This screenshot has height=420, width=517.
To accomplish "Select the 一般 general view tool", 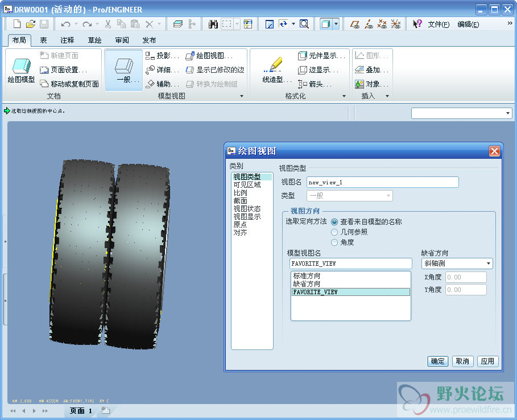I will pyautogui.click(x=123, y=70).
